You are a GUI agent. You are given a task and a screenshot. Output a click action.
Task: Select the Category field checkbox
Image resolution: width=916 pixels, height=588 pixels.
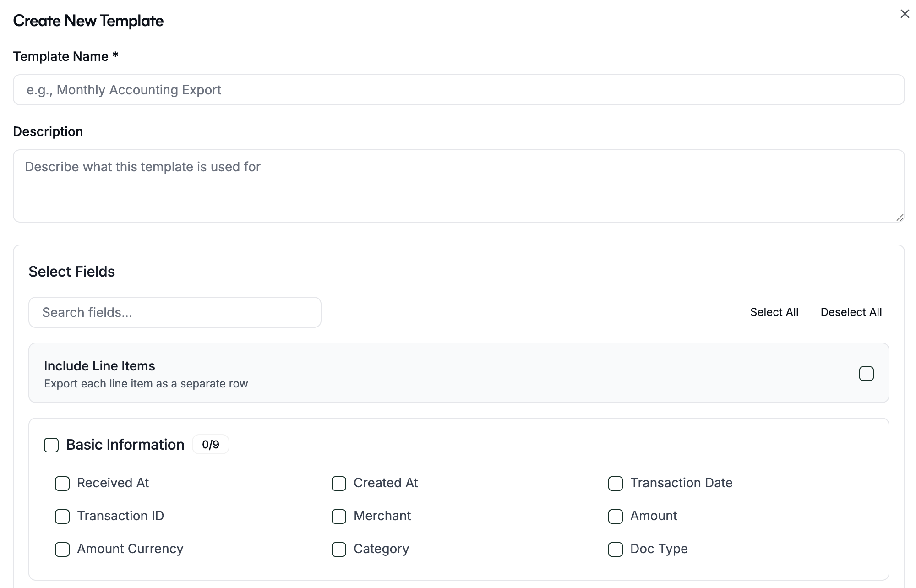[339, 550]
